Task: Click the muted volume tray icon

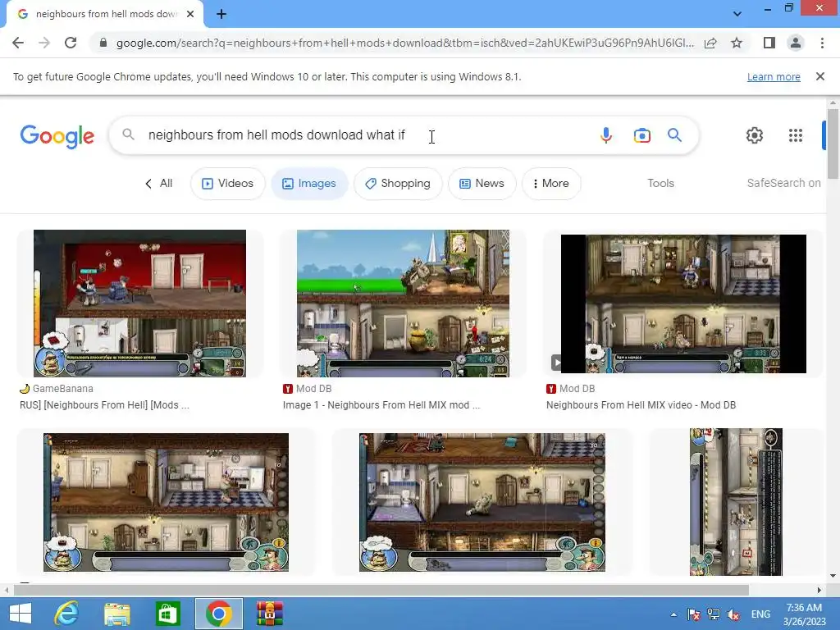Action: pos(733,614)
